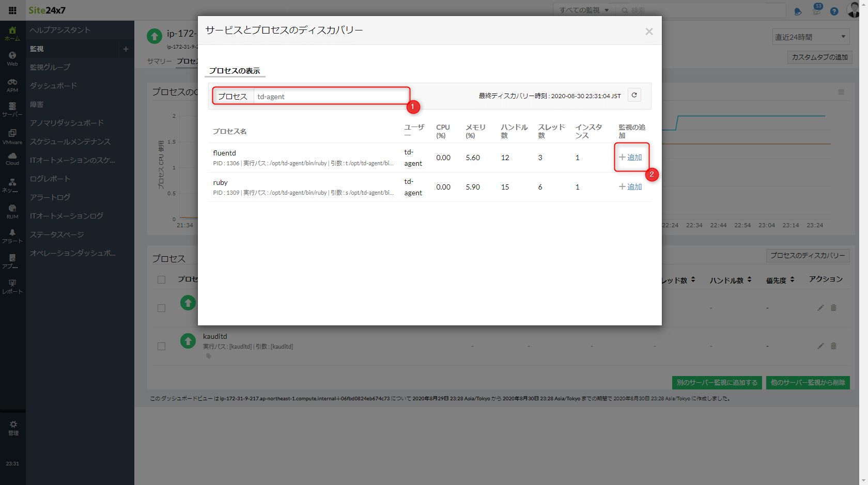
Task: Tick the select-all processes checkbox
Action: (161, 279)
